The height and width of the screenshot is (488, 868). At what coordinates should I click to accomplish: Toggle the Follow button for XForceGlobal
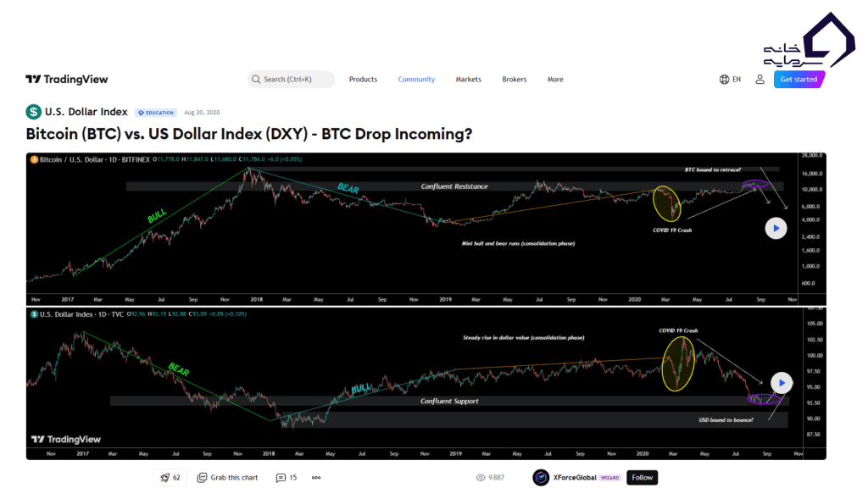point(642,477)
